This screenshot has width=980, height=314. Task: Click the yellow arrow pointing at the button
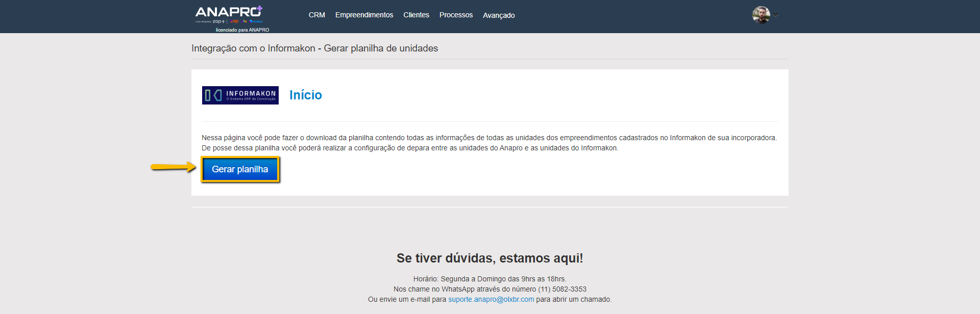click(x=173, y=167)
